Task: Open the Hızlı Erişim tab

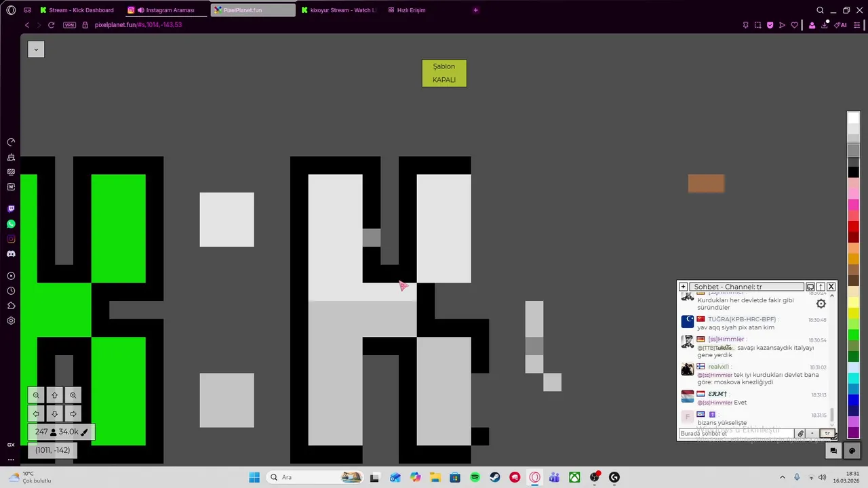Action: 411,10
